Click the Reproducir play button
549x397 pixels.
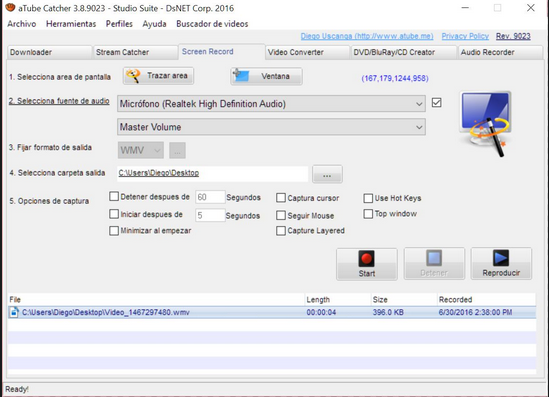tap(501, 264)
